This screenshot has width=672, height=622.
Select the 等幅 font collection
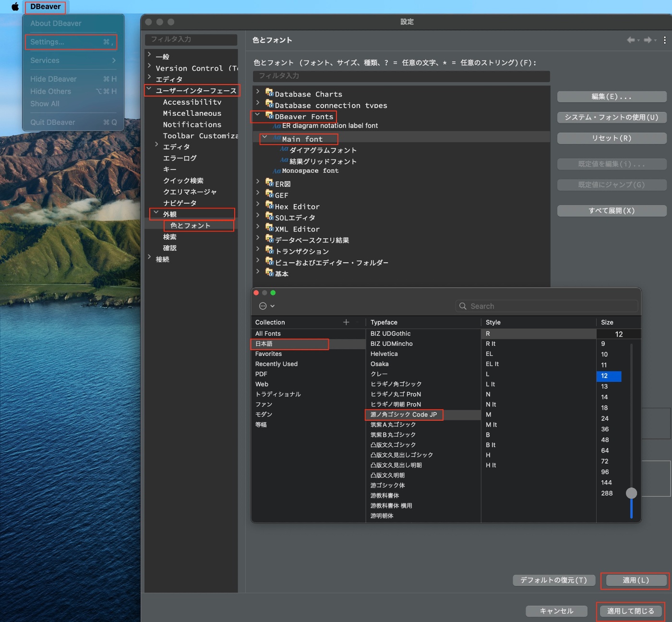click(x=308, y=425)
